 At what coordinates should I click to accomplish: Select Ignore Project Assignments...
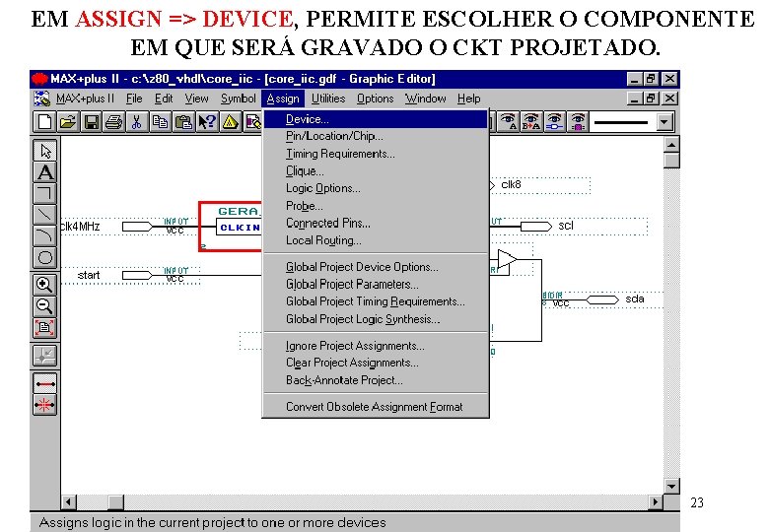376,346
